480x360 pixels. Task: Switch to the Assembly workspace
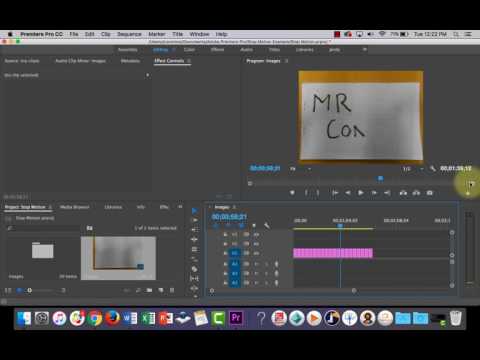128,50
